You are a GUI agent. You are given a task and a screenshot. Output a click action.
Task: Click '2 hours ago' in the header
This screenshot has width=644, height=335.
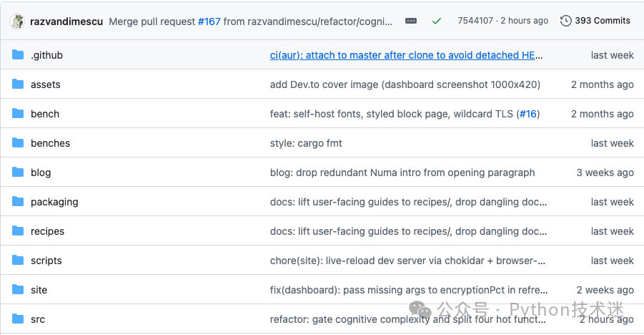[525, 21]
